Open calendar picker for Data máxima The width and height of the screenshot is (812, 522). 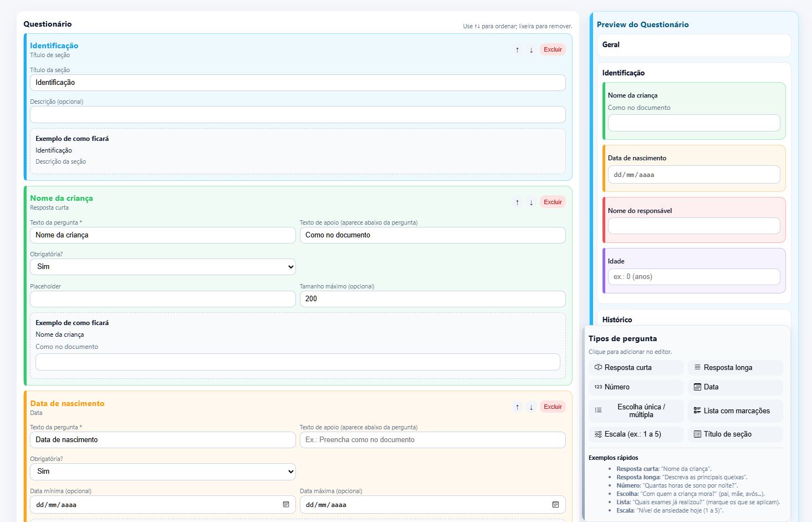[x=555, y=505]
